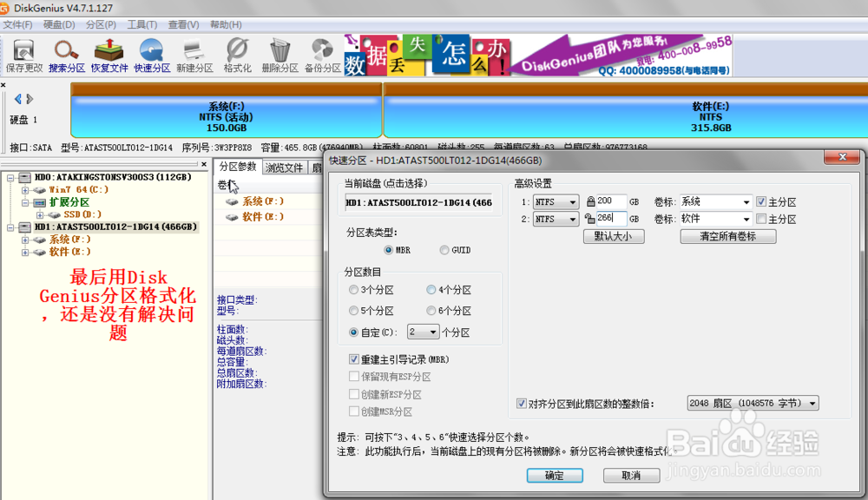
Task: Toggle 主分区 checkbox for partition 2
Action: (761, 219)
